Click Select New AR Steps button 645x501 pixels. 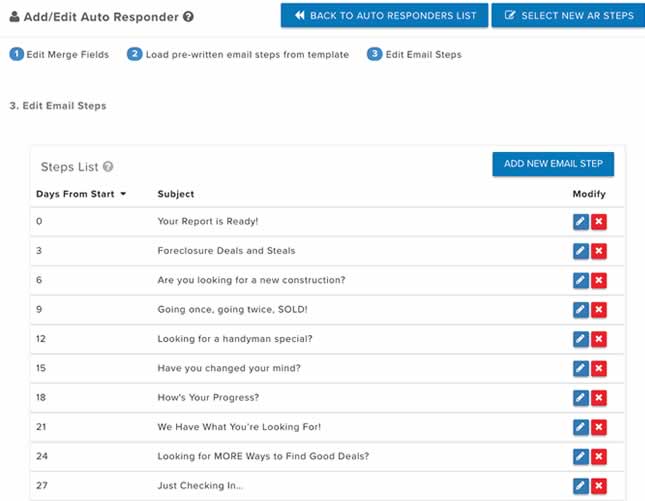pos(568,16)
